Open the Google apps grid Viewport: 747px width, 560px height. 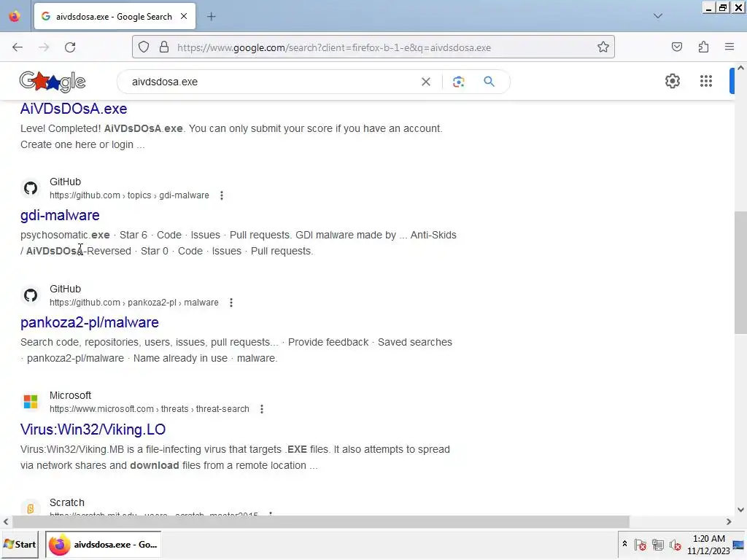(x=706, y=82)
